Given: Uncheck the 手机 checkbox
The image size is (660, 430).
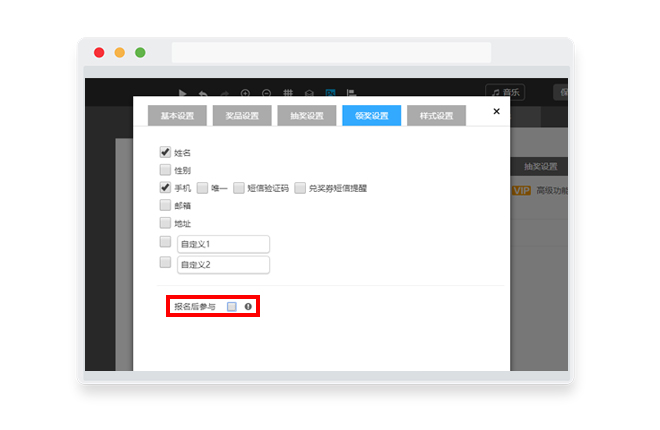Looking at the screenshot, I should tap(165, 187).
